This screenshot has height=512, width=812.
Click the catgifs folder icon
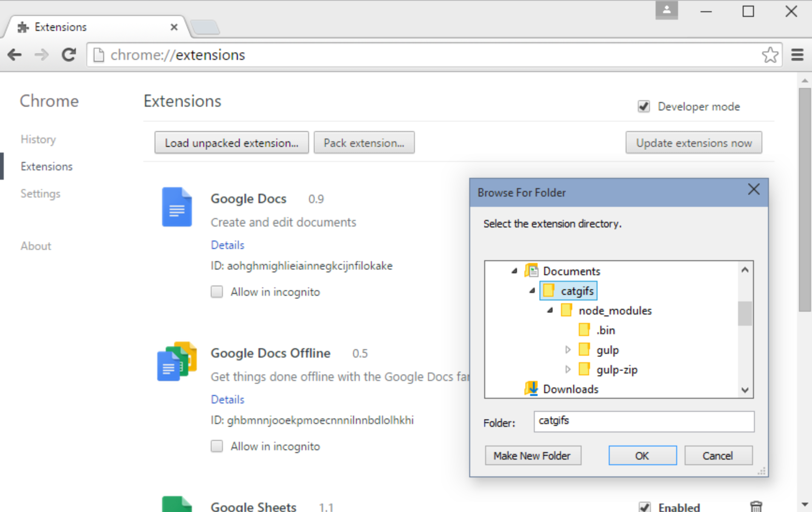pyautogui.click(x=549, y=291)
